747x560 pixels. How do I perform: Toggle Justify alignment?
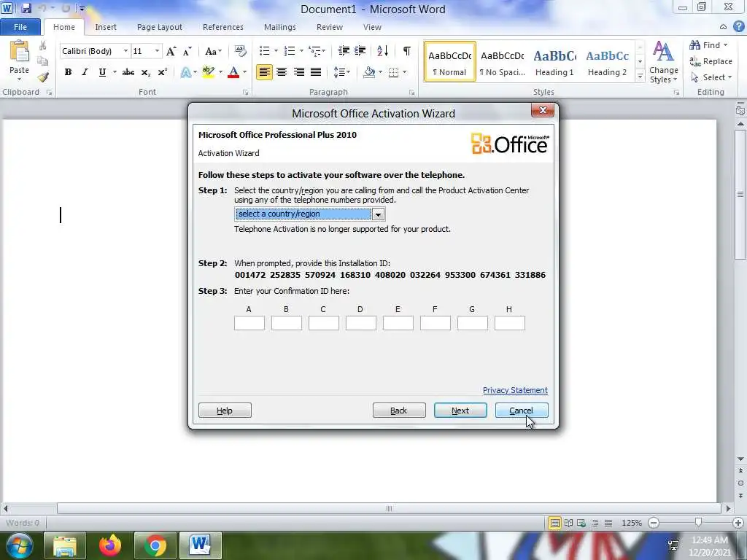click(x=315, y=72)
